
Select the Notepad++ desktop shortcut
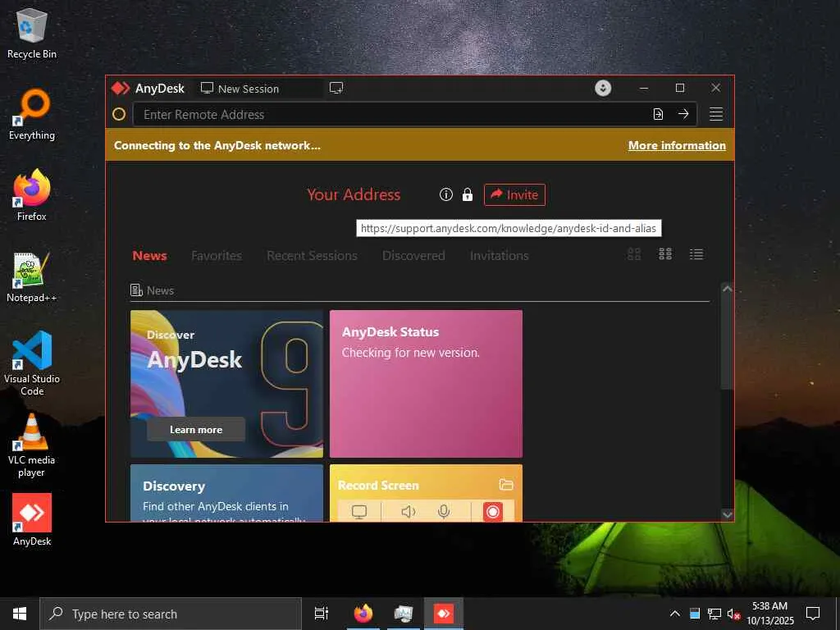click(x=32, y=277)
